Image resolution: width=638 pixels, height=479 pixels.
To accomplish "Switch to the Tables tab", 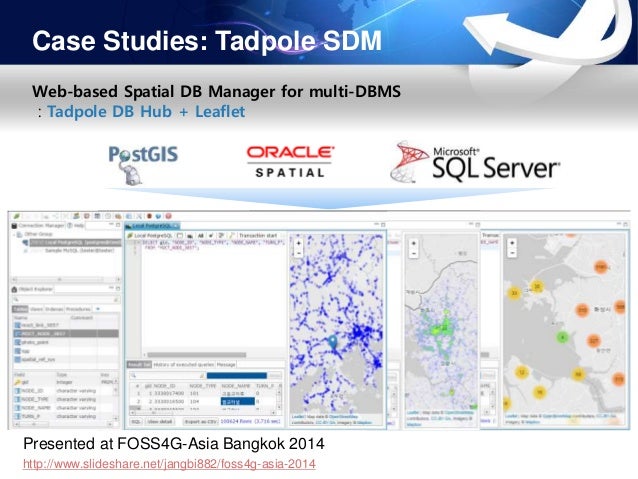I will 20,309.
